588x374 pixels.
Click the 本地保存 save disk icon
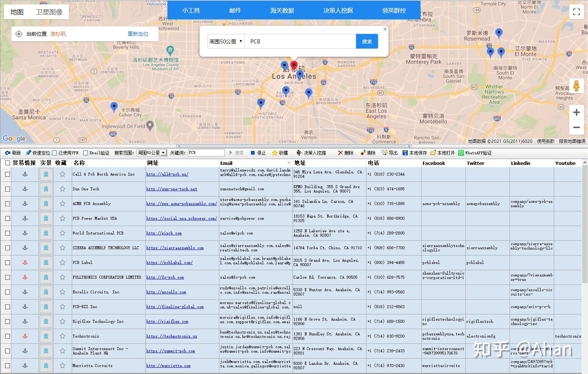click(405, 153)
